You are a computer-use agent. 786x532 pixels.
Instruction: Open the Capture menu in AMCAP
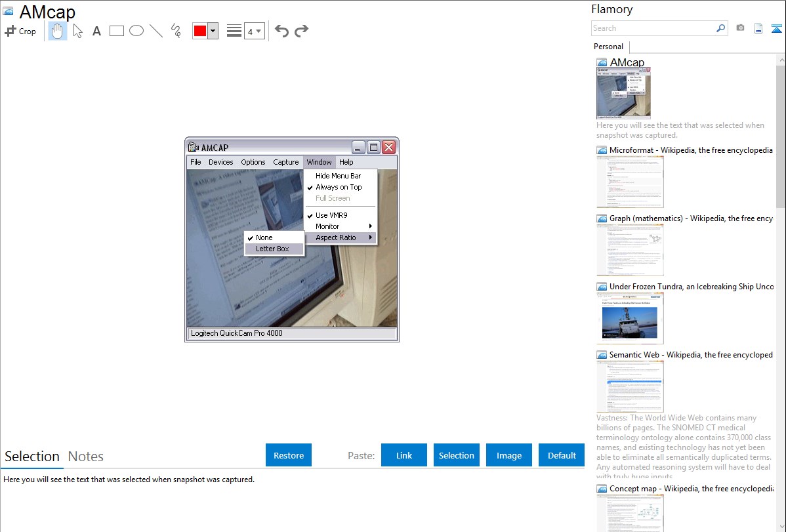(285, 162)
